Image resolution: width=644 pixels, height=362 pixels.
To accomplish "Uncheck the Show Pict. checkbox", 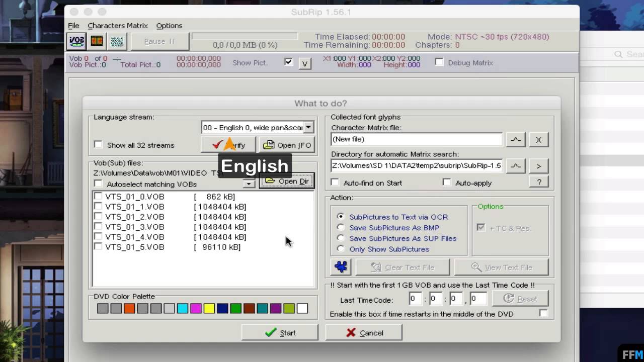I will (x=288, y=62).
